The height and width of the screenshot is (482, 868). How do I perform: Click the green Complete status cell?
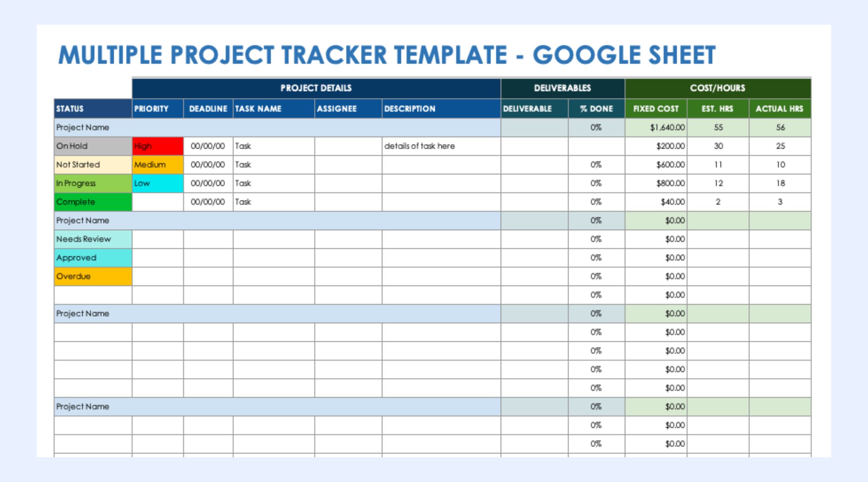(x=93, y=202)
